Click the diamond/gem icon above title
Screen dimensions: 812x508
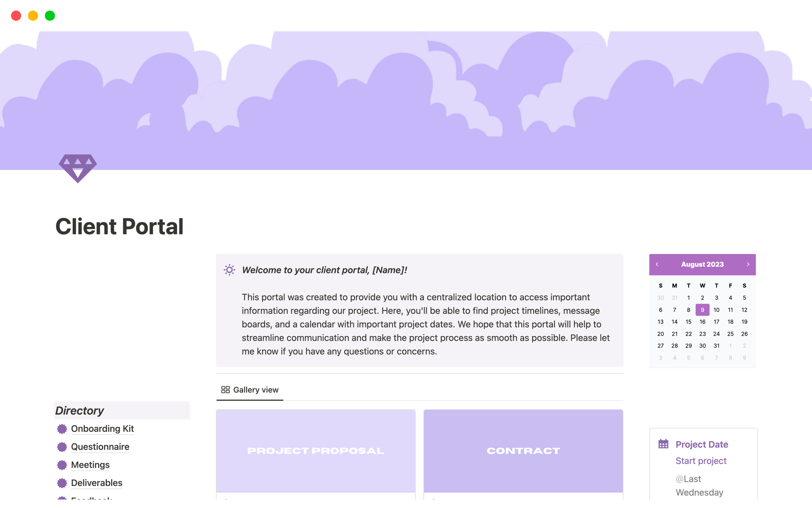(78, 167)
